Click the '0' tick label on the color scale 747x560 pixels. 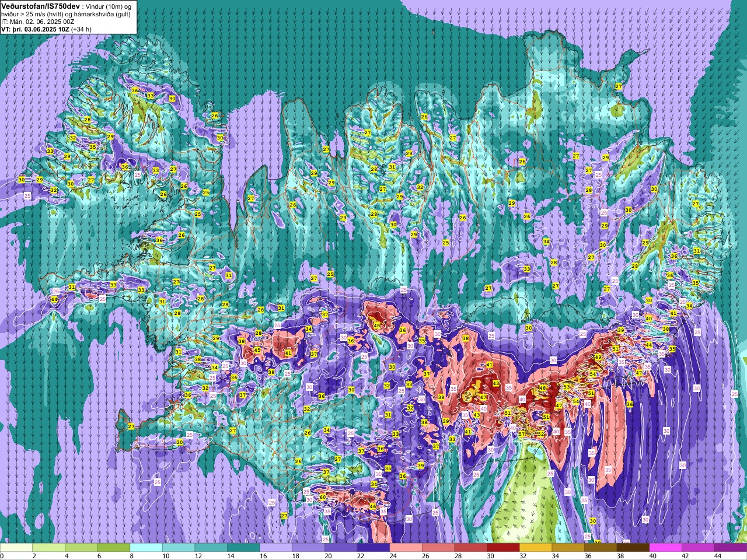(2, 556)
